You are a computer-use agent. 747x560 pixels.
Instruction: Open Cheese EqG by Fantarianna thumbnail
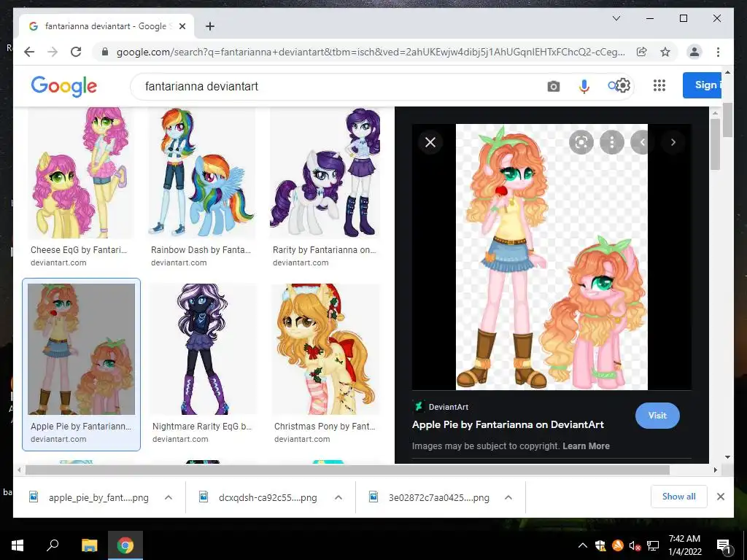pyautogui.click(x=81, y=173)
